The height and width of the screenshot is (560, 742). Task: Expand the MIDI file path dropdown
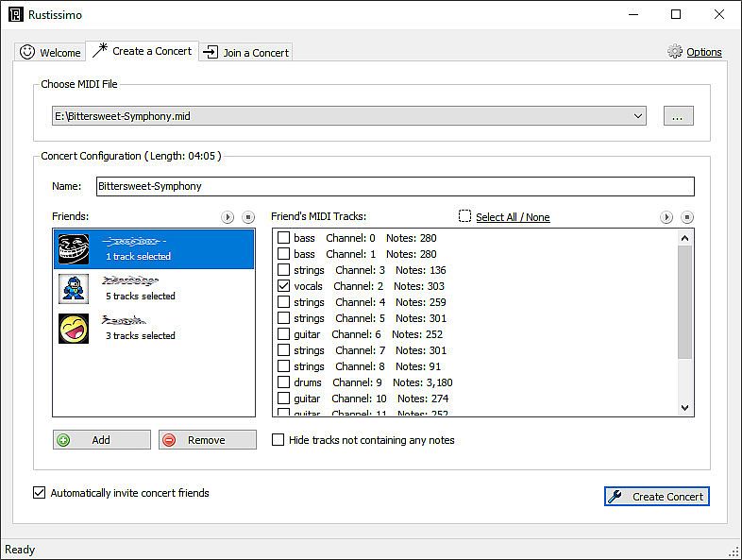(x=638, y=116)
